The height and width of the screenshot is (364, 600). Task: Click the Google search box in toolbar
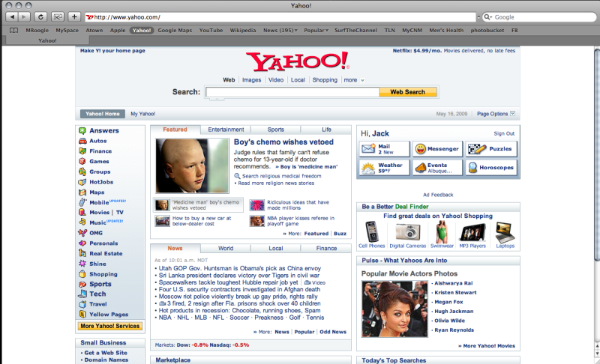(538, 17)
